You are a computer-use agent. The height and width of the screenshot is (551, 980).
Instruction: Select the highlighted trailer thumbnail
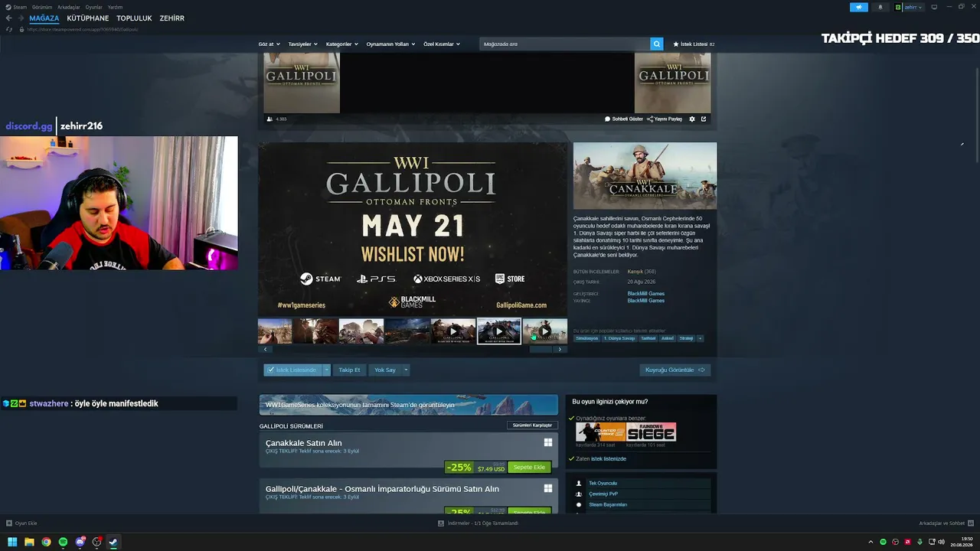499,331
